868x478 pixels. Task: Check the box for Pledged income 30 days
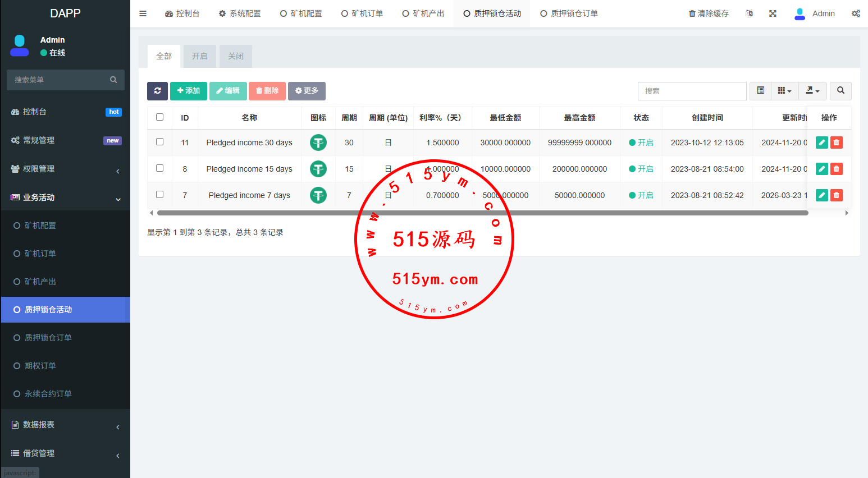(160, 142)
